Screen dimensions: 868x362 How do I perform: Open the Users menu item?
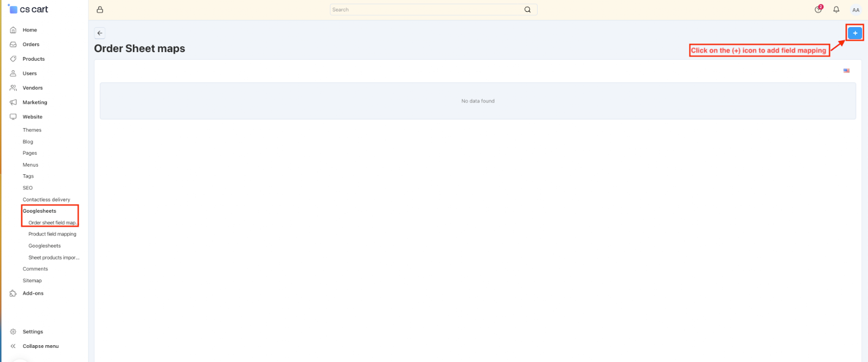[x=30, y=73]
